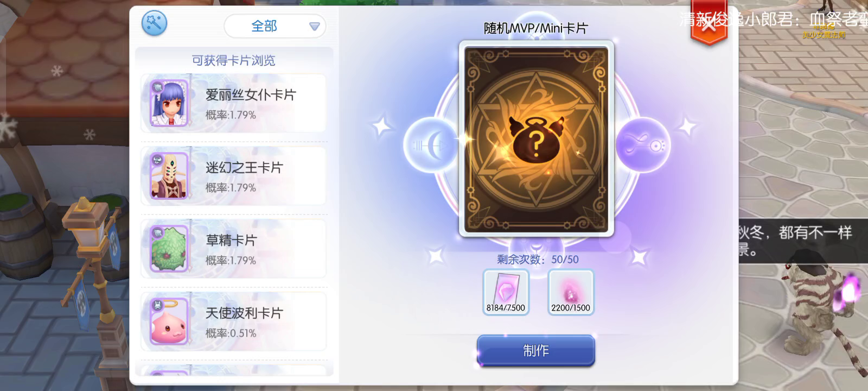Click the right purple key orb icon

(x=643, y=145)
